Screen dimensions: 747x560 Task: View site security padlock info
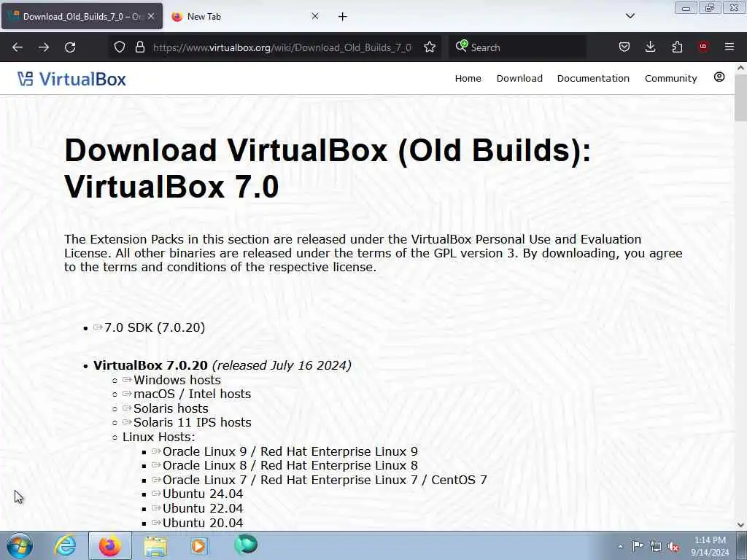tap(139, 47)
